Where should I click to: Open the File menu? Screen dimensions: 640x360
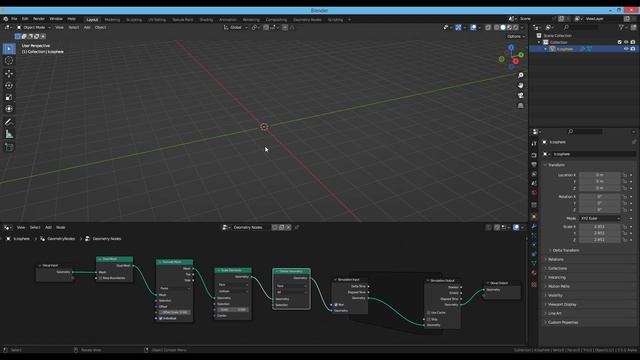click(14, 19)
